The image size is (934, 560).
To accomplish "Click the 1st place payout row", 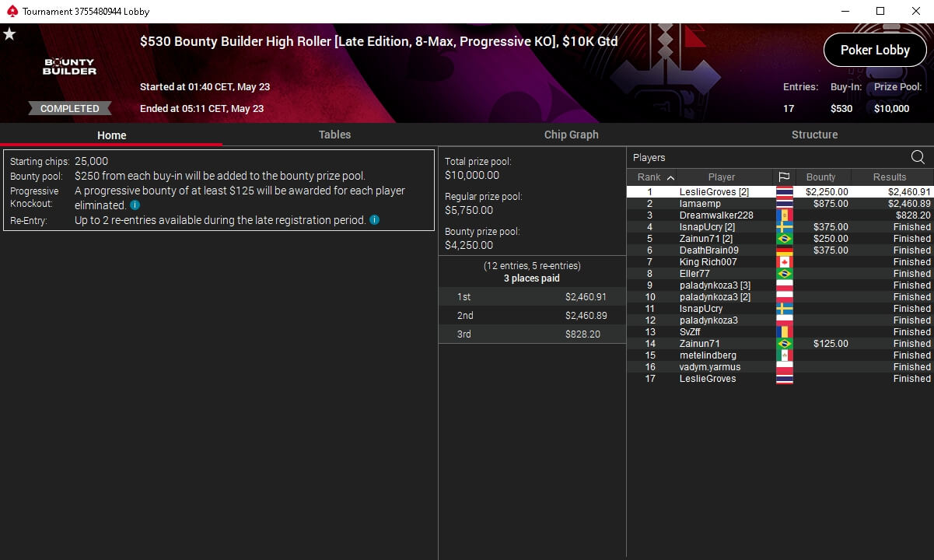I will click(532, 297).
